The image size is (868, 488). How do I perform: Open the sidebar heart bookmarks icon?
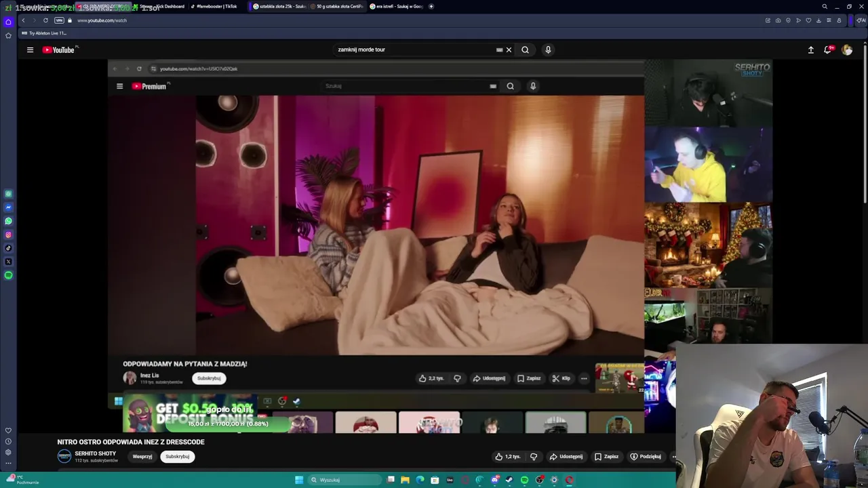coord(8,430)
